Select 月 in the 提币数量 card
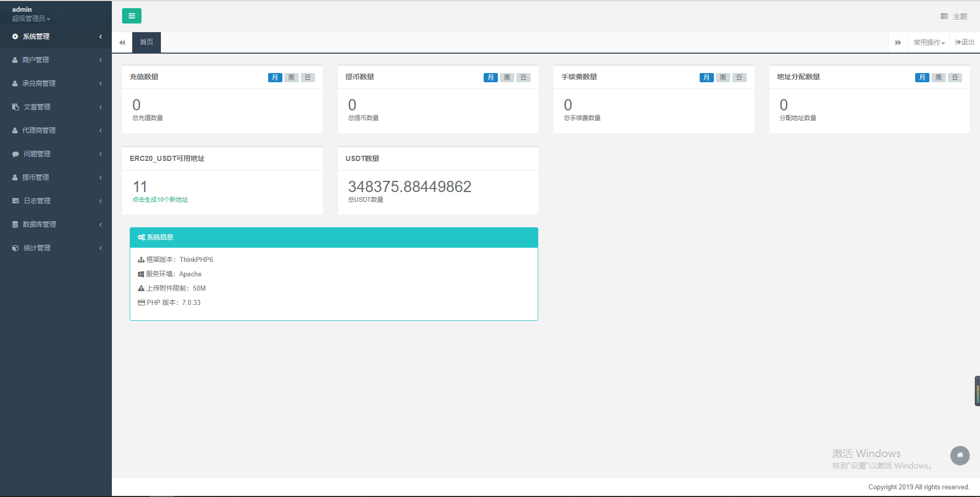 (x=490, y=78)
